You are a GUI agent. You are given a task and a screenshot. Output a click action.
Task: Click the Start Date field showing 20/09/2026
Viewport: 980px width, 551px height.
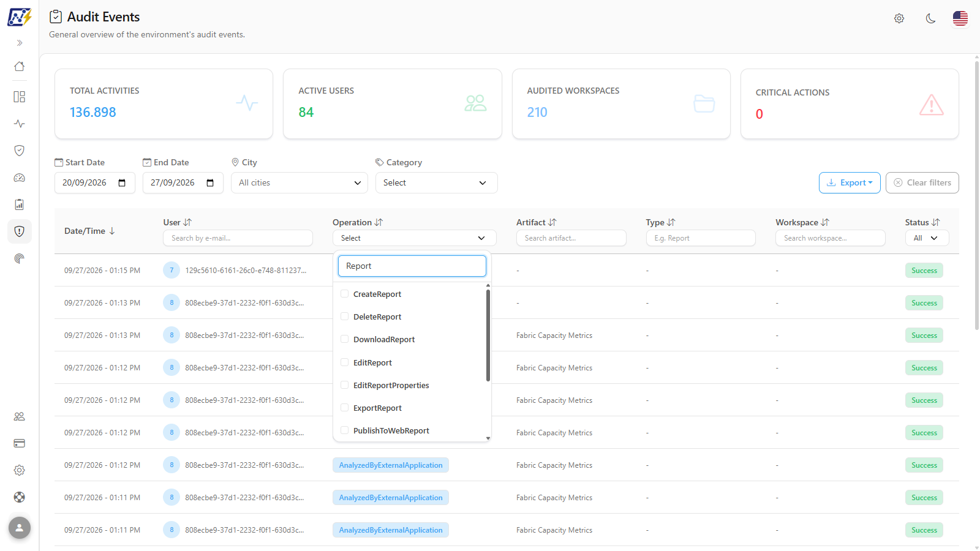click(95, 183)
